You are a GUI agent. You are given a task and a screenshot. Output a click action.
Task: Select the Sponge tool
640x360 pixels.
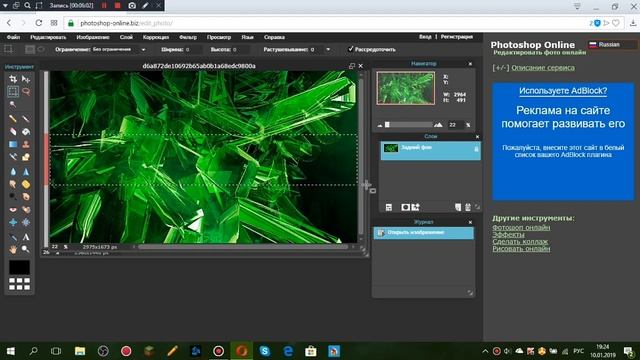click(26, 184)
